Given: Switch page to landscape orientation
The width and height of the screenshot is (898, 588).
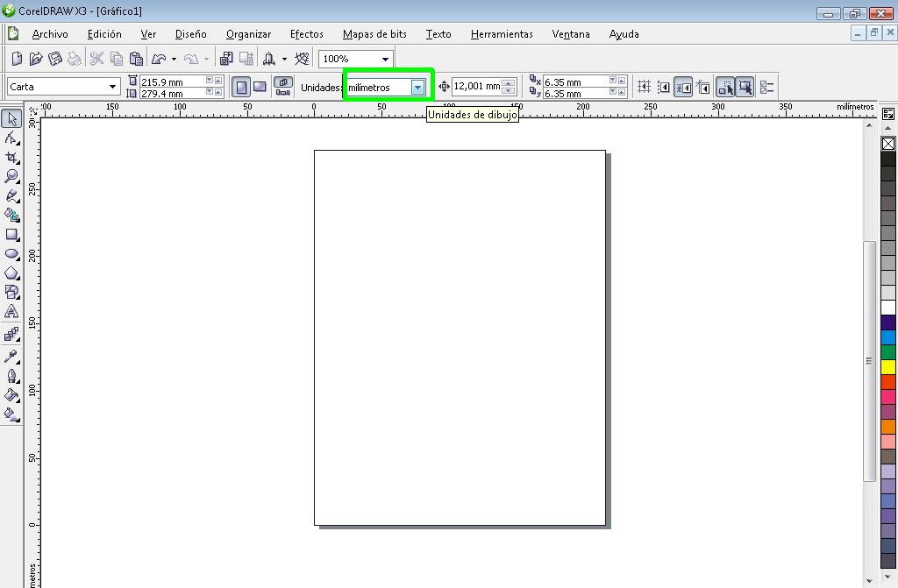Looking at the screenshot, I should (259, 87).
